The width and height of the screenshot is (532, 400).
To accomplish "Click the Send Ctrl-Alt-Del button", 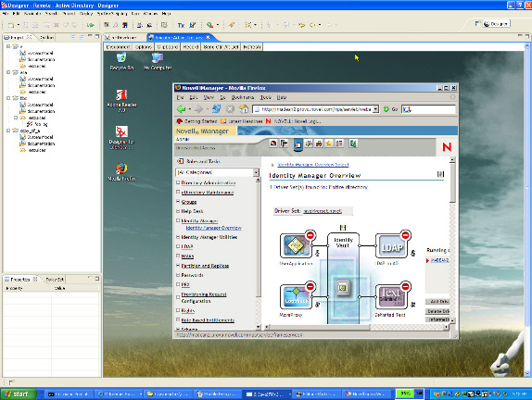I will 221,47.
